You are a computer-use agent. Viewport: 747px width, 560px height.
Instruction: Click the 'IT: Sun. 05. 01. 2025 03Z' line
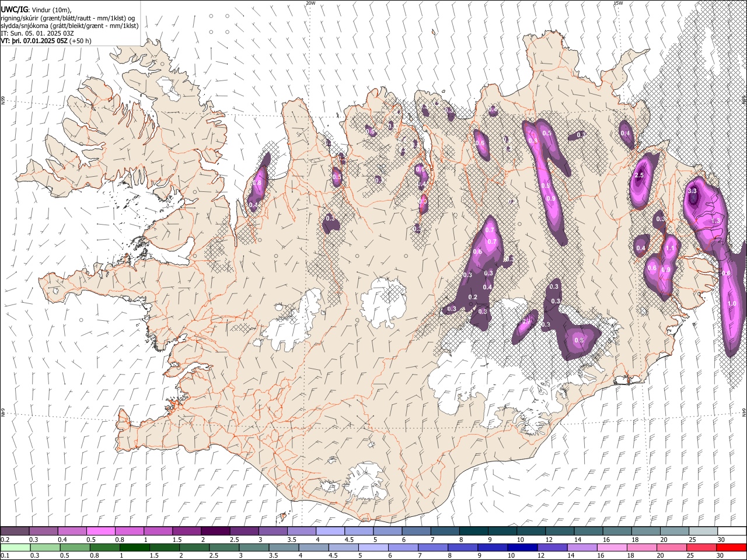coord(37,33)
